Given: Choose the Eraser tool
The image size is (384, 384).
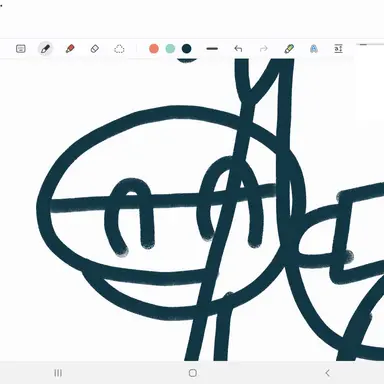Looking at the screenshot, I should click(95, 49).
